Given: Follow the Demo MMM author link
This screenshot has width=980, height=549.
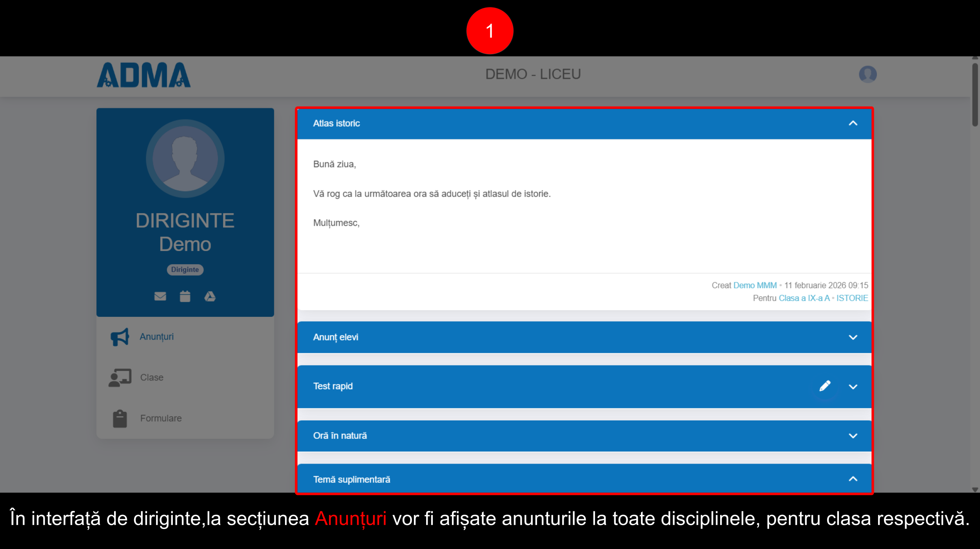Looking at the screenshot, I should [755, 285].
